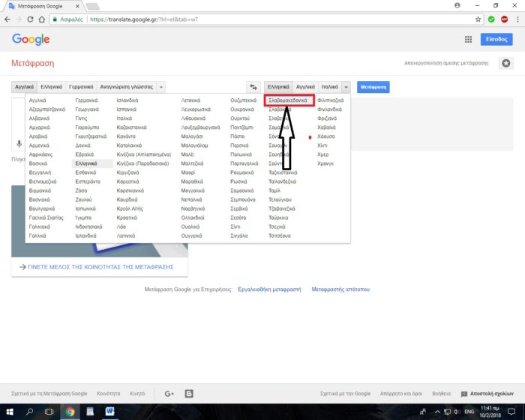525x420 pixels.
Task: Open the phrasebook star icon
Action: pos(506,64)
